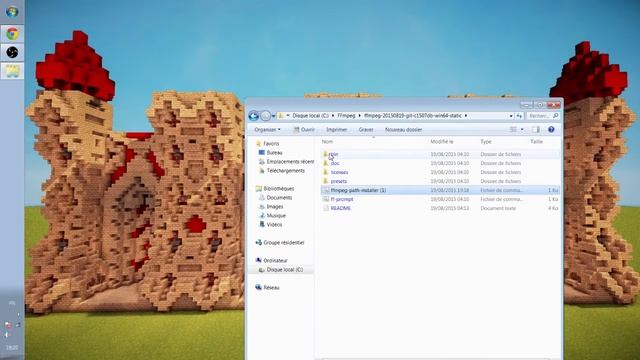Sort by the 'Modifié le' column header
This screenshot has height=360, width=640.
point(442,142)
